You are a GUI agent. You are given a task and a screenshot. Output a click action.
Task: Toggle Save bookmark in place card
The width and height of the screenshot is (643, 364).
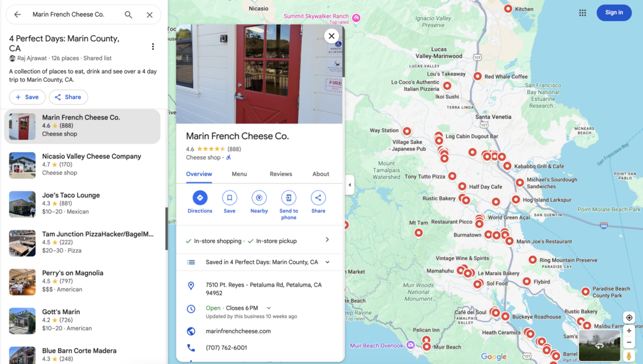(230, 198)
